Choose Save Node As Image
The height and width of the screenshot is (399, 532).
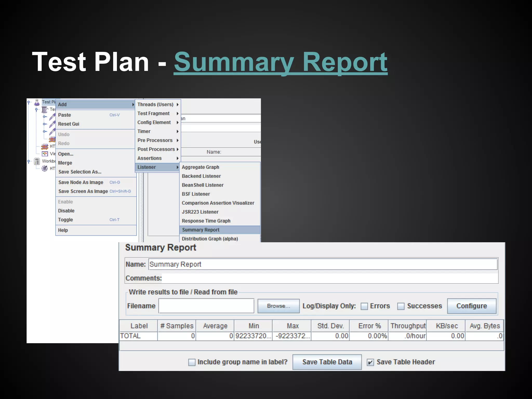[96, 182]
